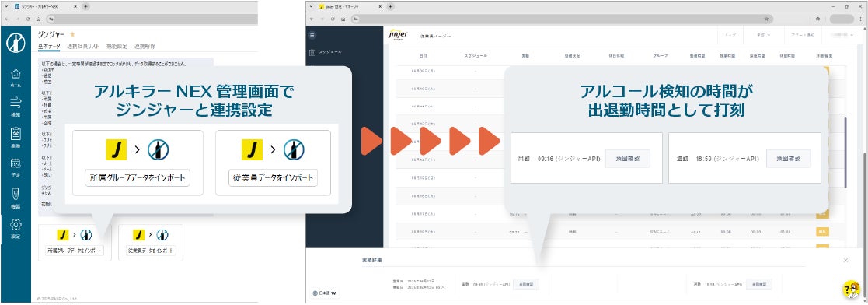Expand the tab search chevron in jinjer browser

pyautogui.click(x=311, y=7)
